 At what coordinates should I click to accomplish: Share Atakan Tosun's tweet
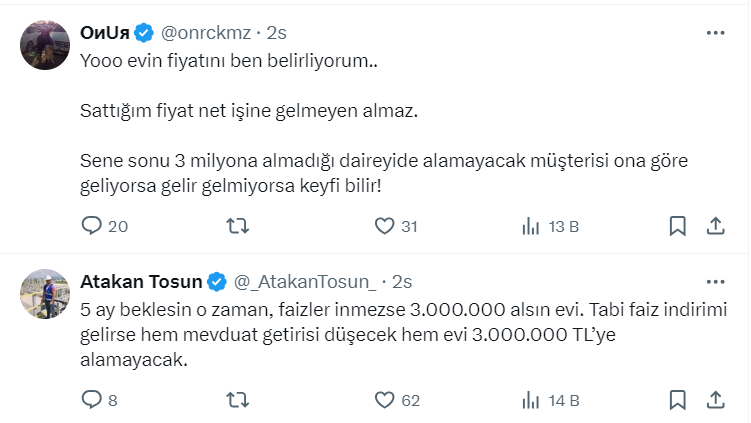click(x=716, y=401)
